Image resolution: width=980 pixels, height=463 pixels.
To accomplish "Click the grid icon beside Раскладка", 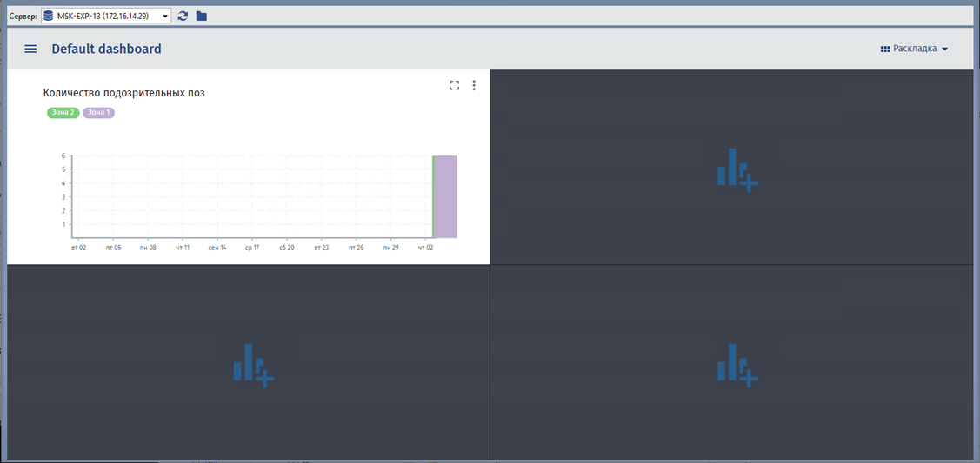I will pos(885,50).
